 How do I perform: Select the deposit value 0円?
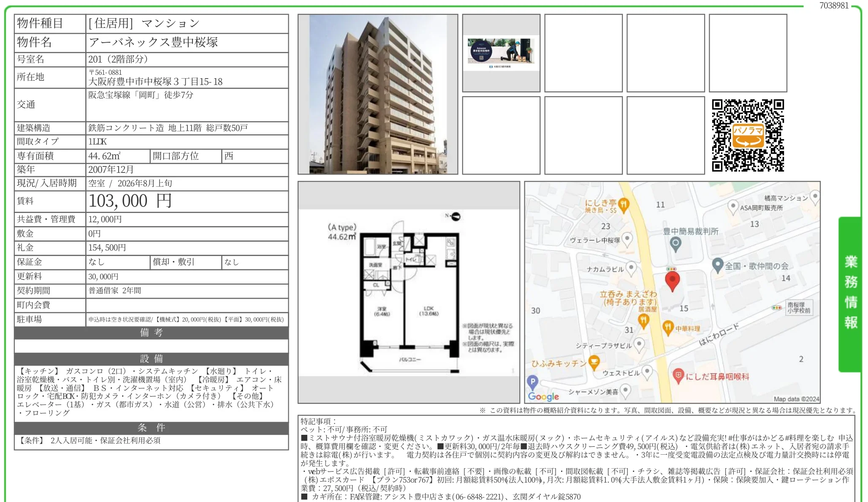[95, 234]
